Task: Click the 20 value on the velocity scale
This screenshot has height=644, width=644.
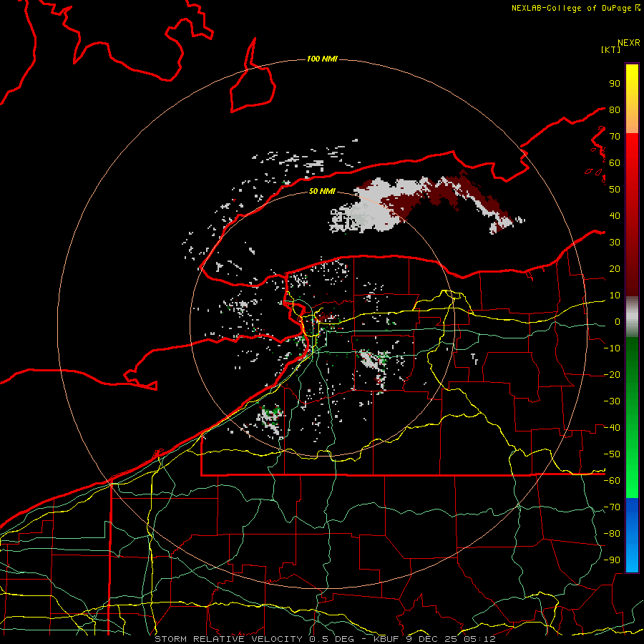Action: pyautogui.click(x=615, y=269)
